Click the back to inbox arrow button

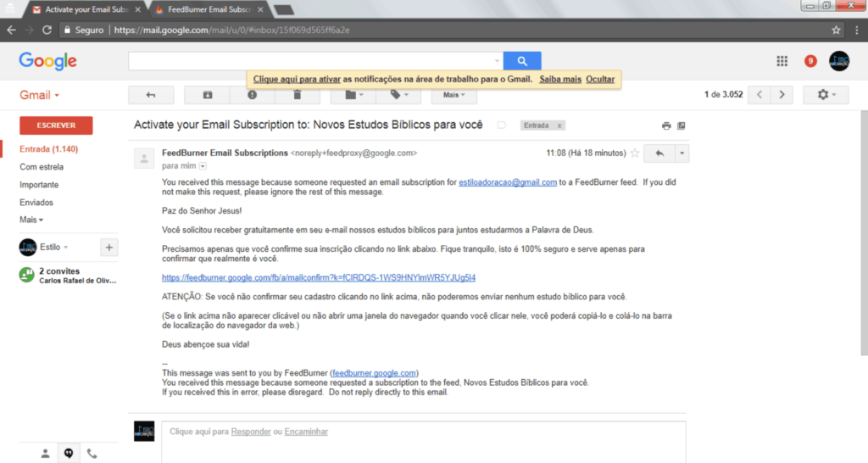click(x=151, y=95)
